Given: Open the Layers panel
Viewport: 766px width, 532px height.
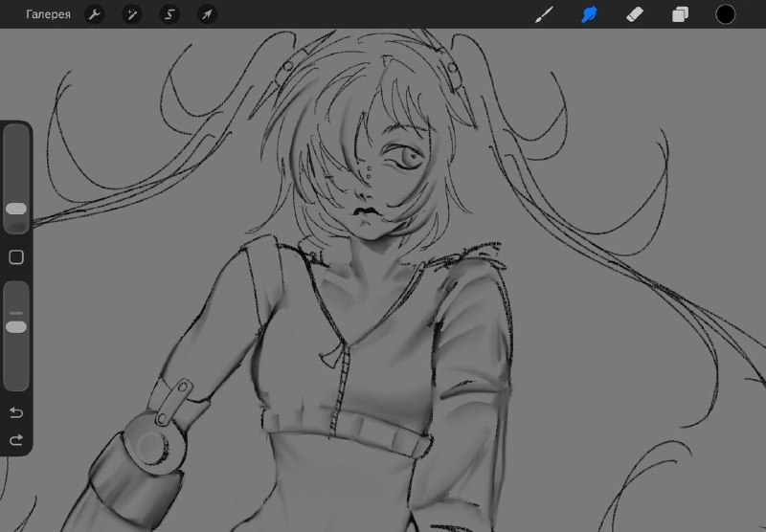Looking at the screenshot, I should [680, 14].
